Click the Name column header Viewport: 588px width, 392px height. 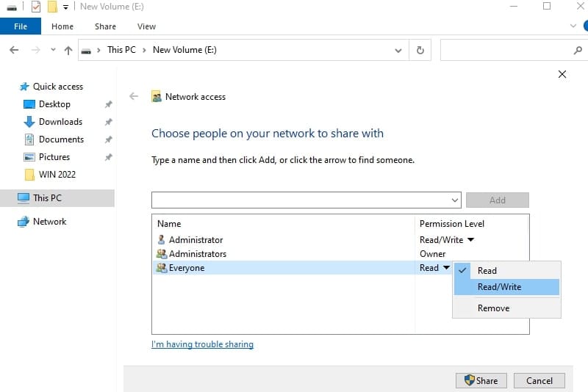(169, 223)
